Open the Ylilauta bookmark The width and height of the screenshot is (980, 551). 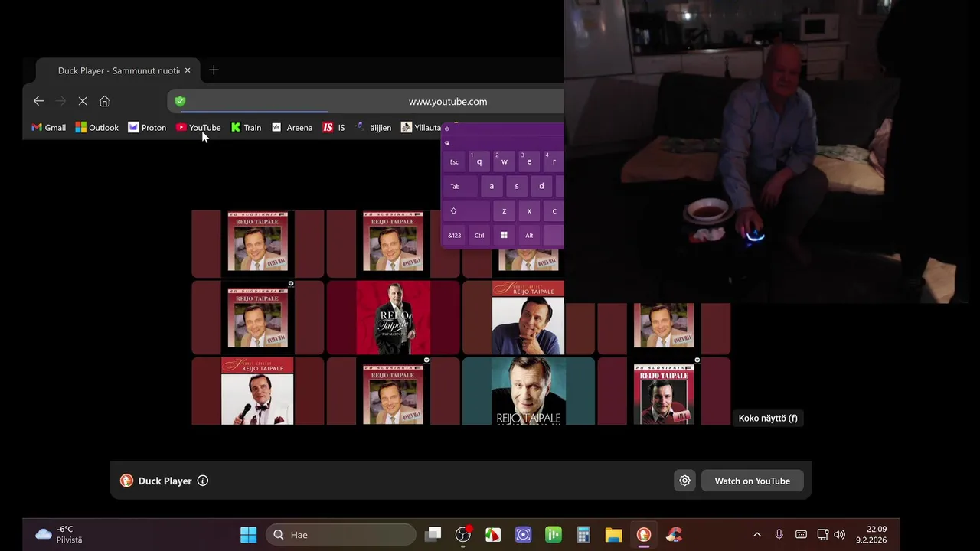coord(421,128)
